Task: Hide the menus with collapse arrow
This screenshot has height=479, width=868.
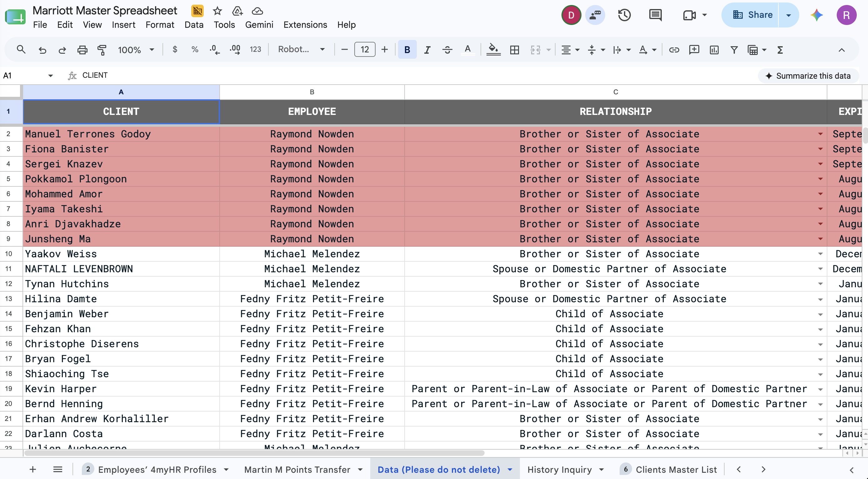Action: [x=841, y=50]
